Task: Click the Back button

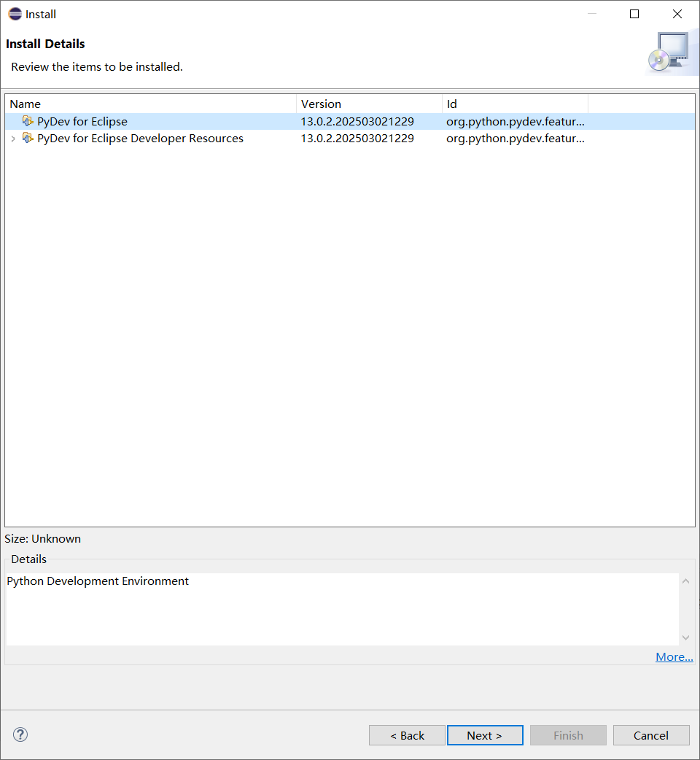Action: click(407, 735)
